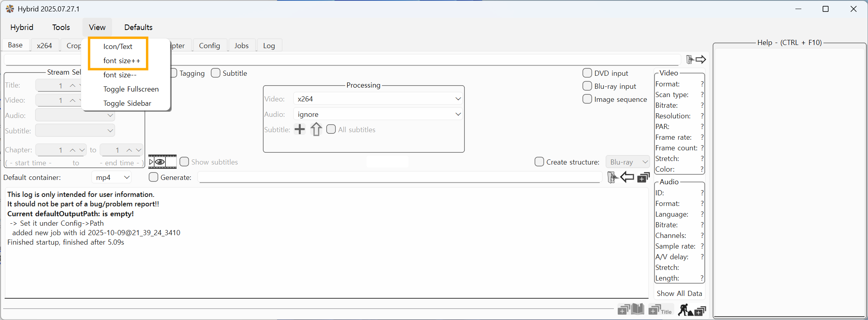Enable the DVD input checkbox
868x320 pixels.
[x=587, y=73]
